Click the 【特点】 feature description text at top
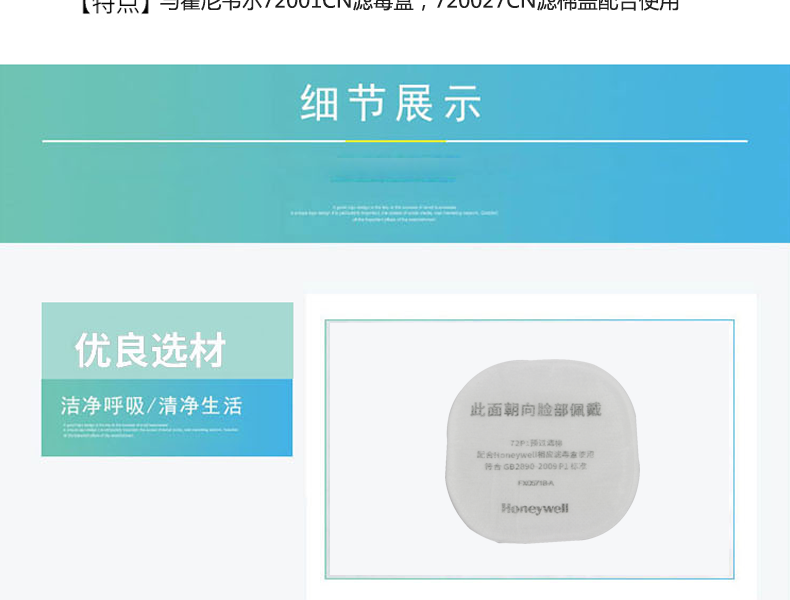 coord(378,5)
